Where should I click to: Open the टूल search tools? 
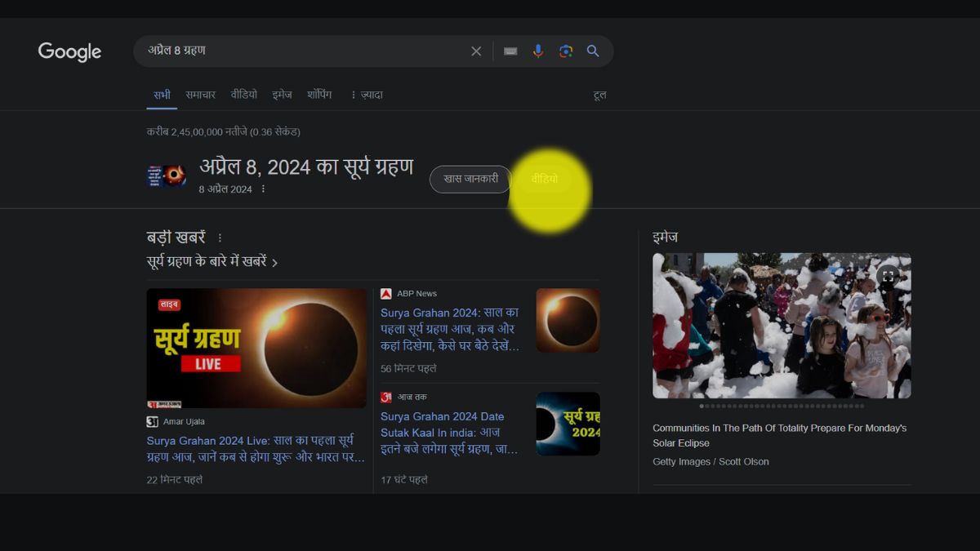click(599, 96)
